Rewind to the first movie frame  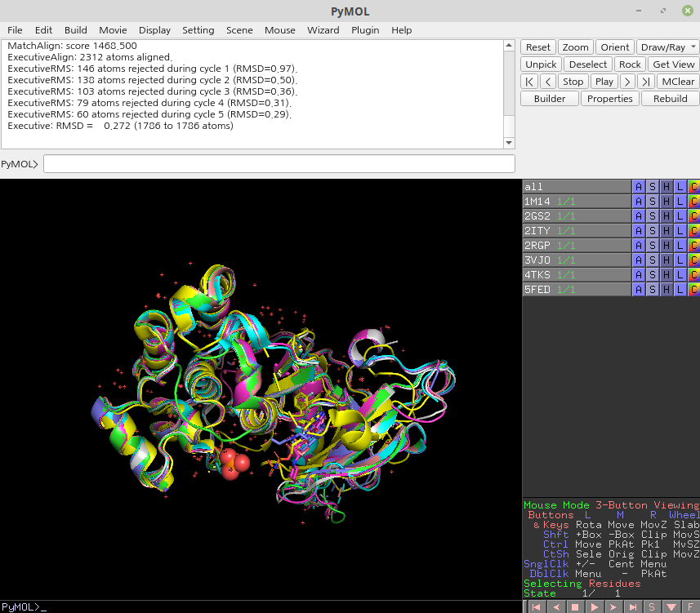point(535,607)
